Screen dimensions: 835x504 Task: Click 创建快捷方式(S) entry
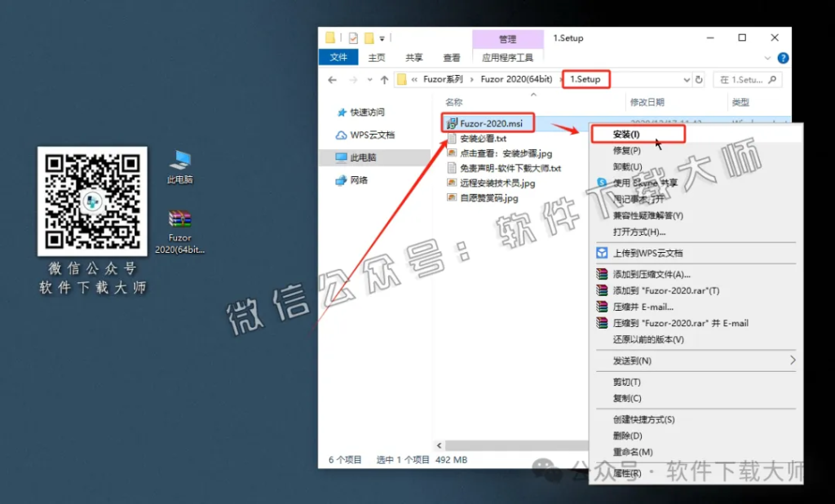(643, 419)
